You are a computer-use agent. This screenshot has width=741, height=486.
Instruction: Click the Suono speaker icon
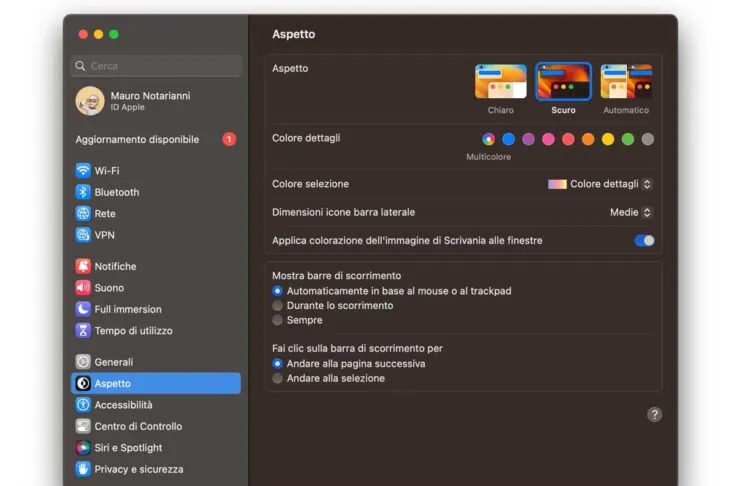[x=83, y=287]
